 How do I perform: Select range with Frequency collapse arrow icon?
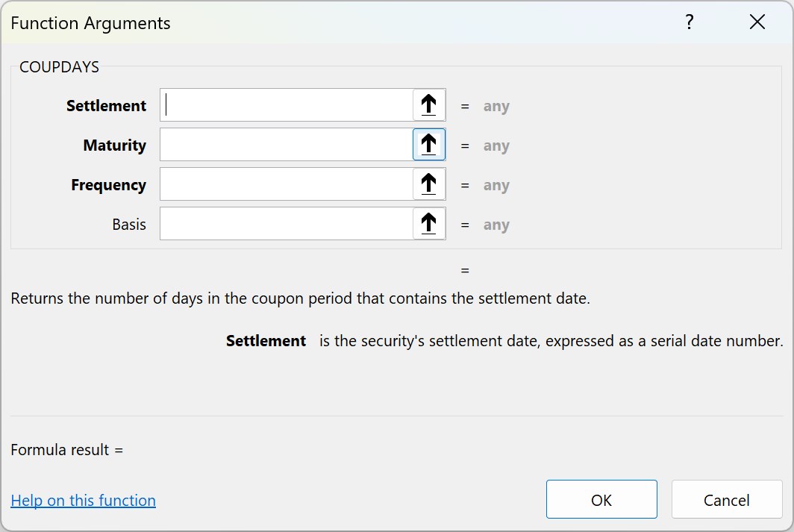click(429, 184)
